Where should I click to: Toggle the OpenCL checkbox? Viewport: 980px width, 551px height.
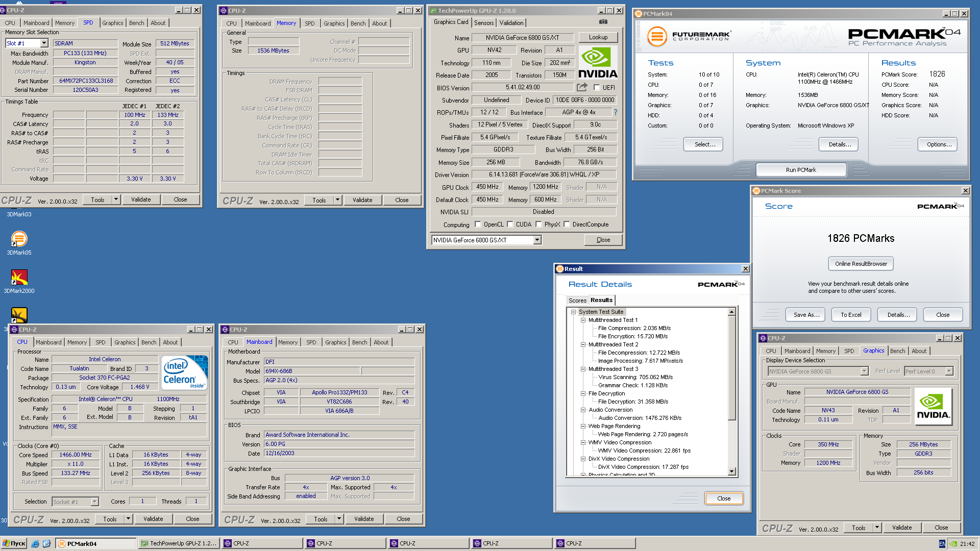click(478, 224)
